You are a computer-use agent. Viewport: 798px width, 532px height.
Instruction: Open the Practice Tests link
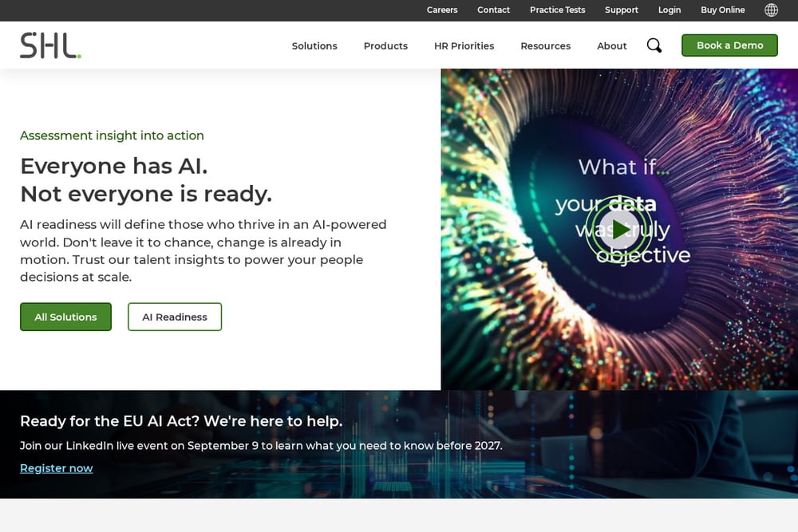557,10
